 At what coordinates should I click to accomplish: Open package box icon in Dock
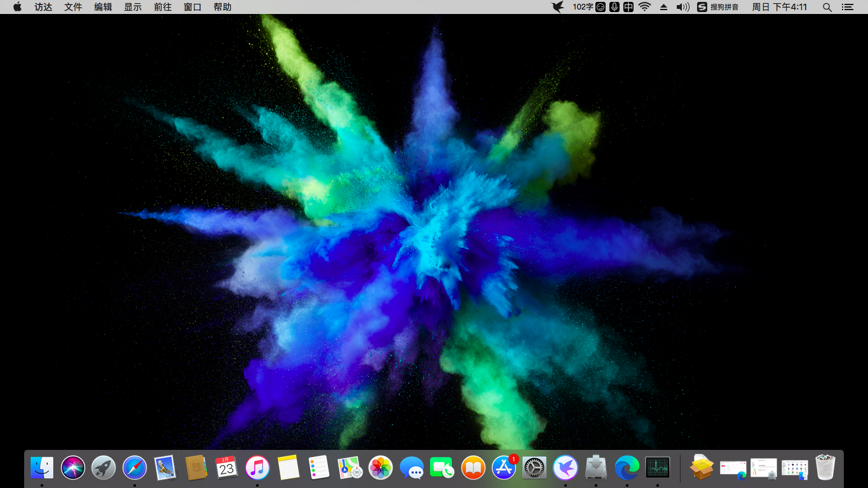[702, 468]
